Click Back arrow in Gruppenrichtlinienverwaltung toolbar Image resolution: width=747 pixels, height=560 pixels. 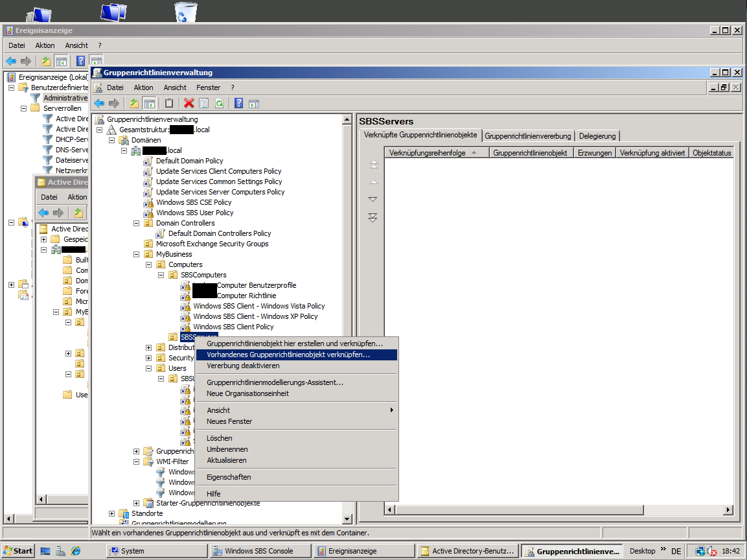point(99,104)
